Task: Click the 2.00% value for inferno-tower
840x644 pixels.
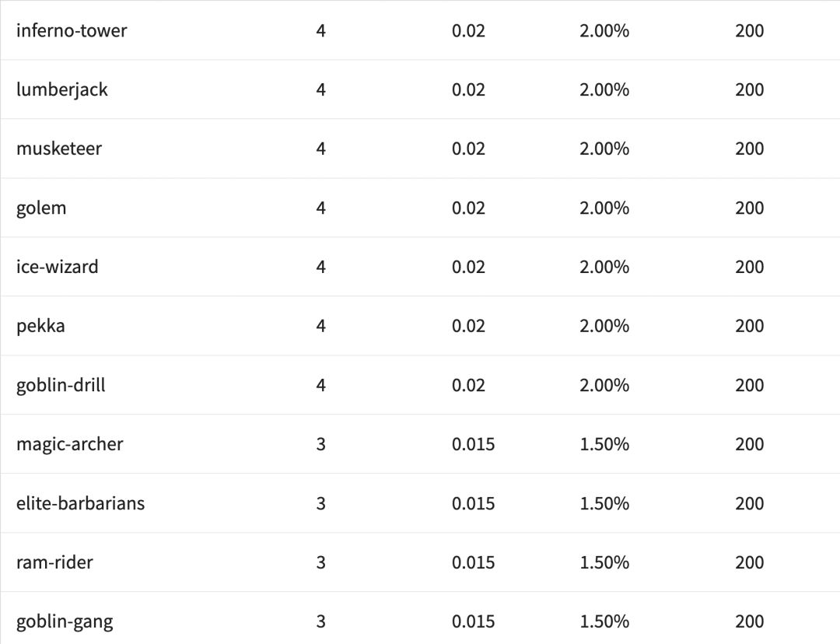Action: click(x=604, y=31)
